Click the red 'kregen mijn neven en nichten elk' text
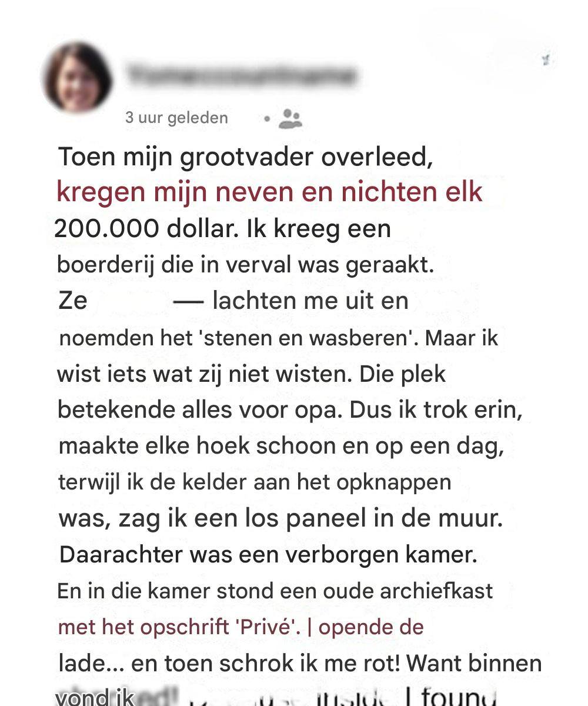The height and width of the screenshot is (706, 588). coord(269,192)
